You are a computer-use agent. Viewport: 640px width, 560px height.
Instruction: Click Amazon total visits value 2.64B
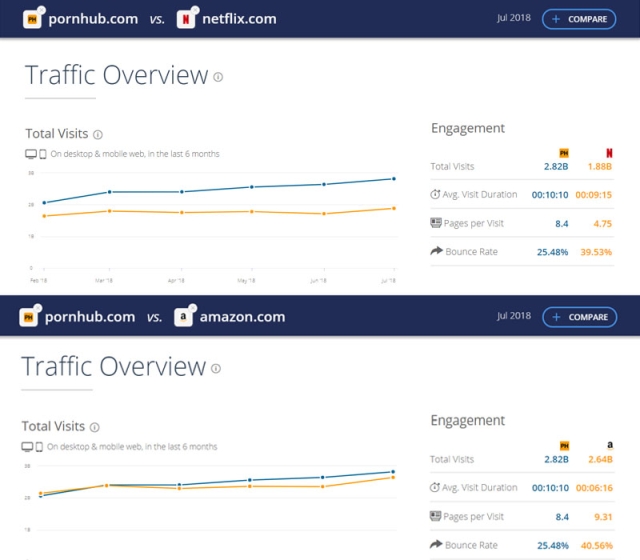click(x=600, y=460)
